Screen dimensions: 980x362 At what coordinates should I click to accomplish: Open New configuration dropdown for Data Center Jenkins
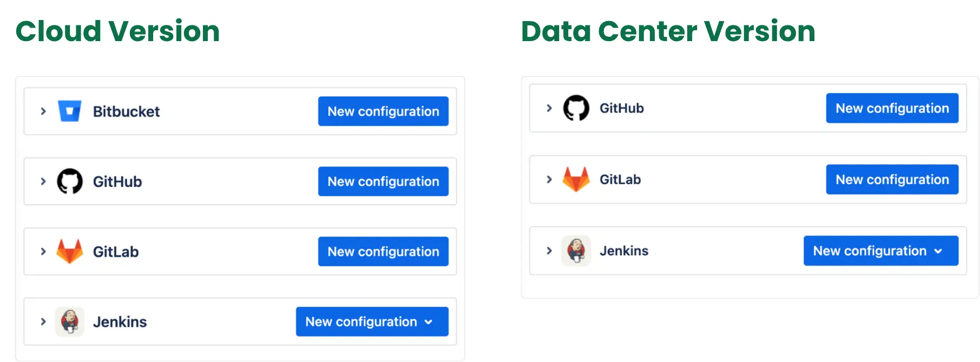coord(880,251)
